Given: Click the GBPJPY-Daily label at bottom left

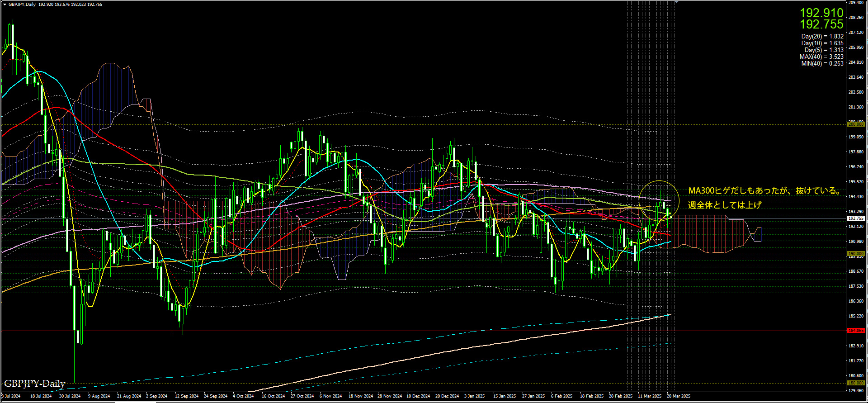Looking at the screenshot, I should (x=35, y=384).
